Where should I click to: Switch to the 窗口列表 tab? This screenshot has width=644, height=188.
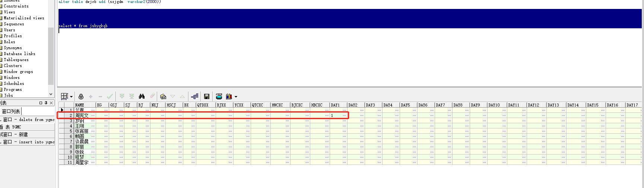click(11, 111)
